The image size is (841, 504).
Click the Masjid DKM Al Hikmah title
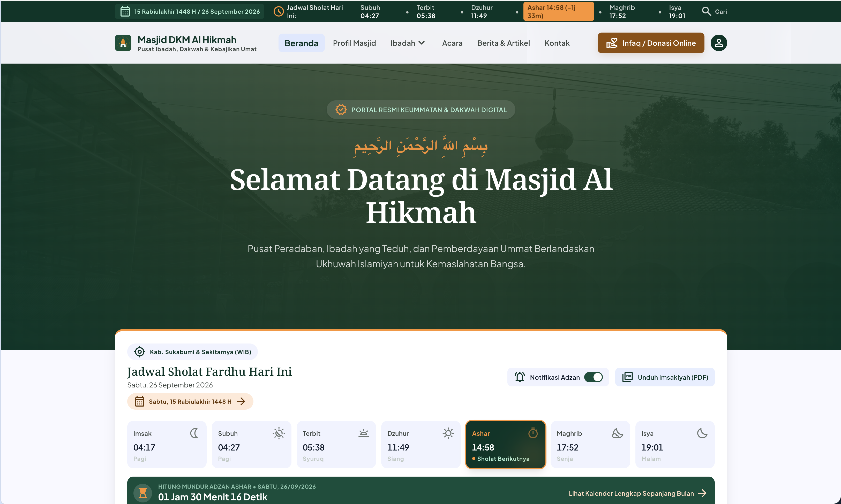point(187,40)
